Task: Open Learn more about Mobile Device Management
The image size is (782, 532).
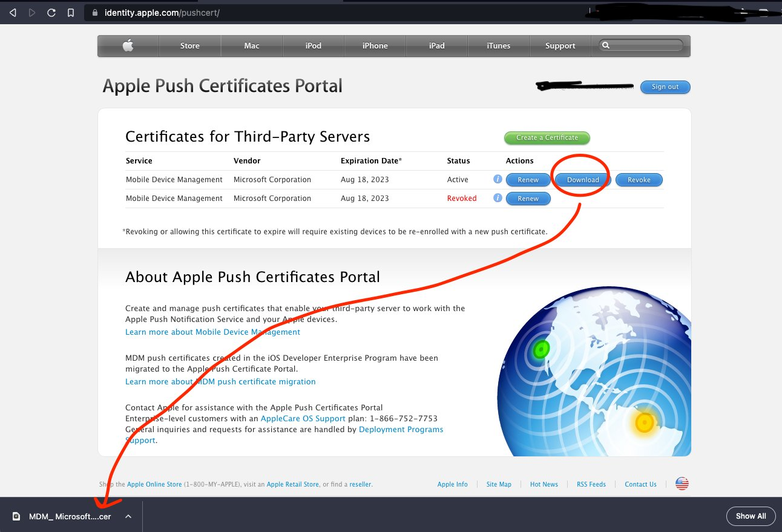Action: click(212, 332)
